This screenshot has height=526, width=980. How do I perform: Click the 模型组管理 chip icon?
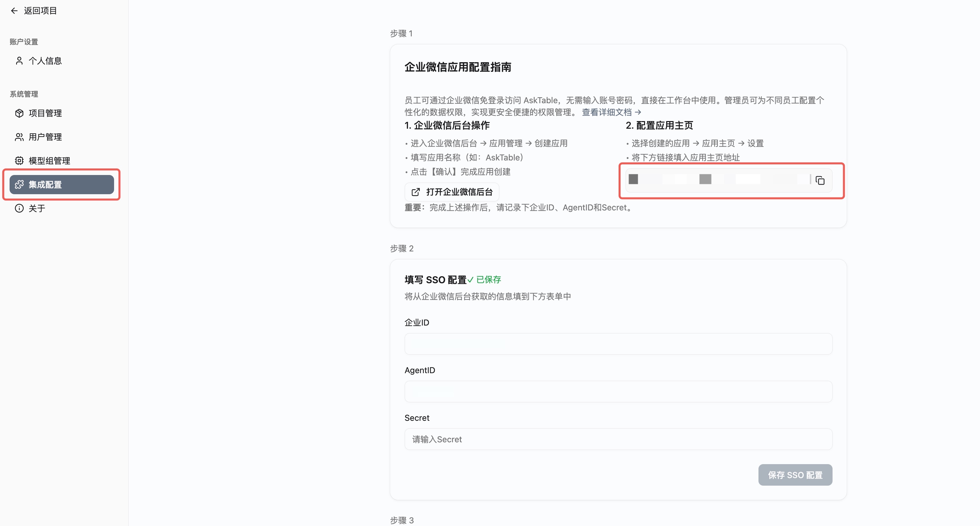coord(19,161)
